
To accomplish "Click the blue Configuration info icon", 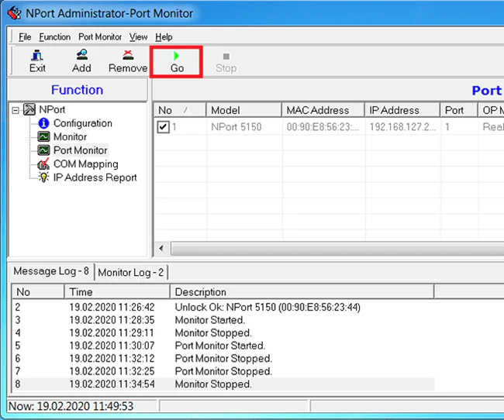I will (43, 123).
